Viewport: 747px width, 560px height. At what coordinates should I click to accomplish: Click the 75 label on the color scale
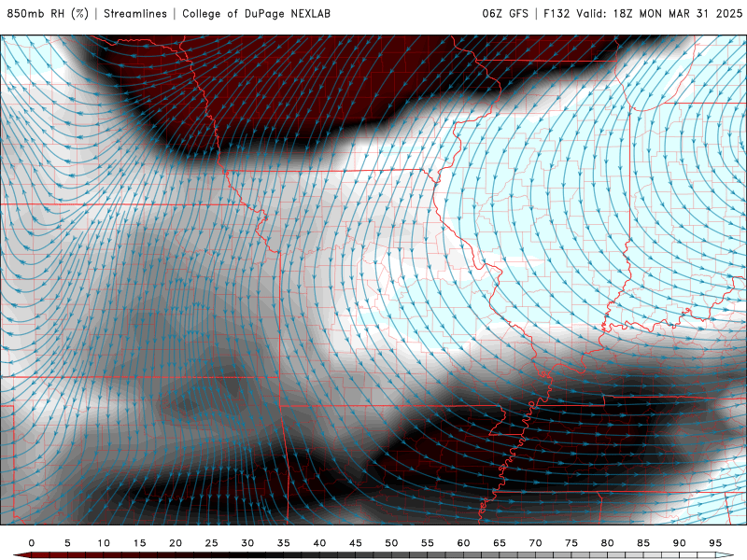[571, 543]
